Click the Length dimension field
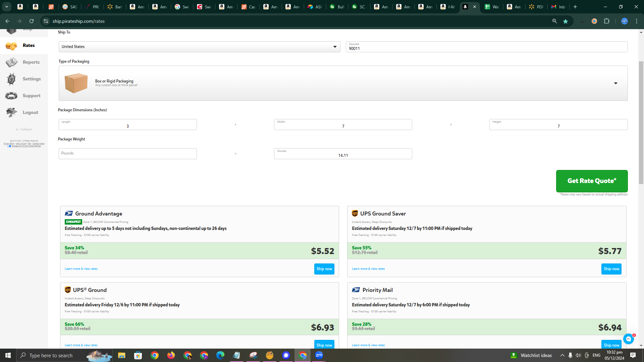This screenshot has height=362, width=644. [x=127, y=124]
